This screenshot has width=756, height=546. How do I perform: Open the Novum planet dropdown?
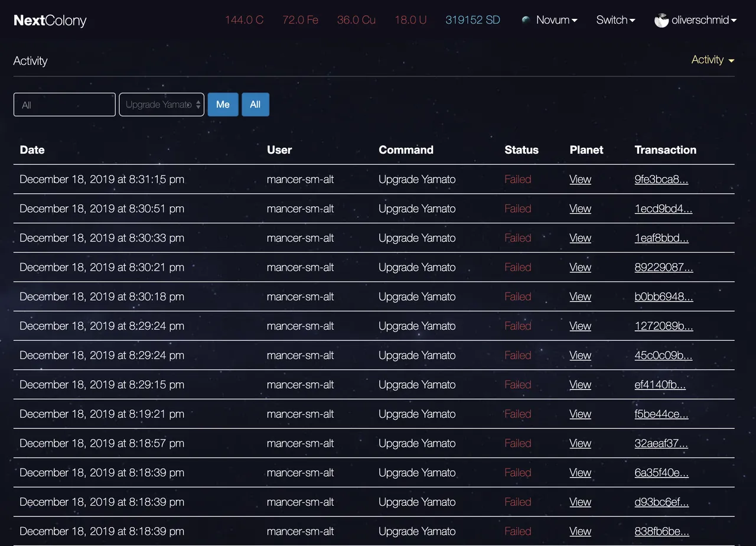tap(556, 20)
